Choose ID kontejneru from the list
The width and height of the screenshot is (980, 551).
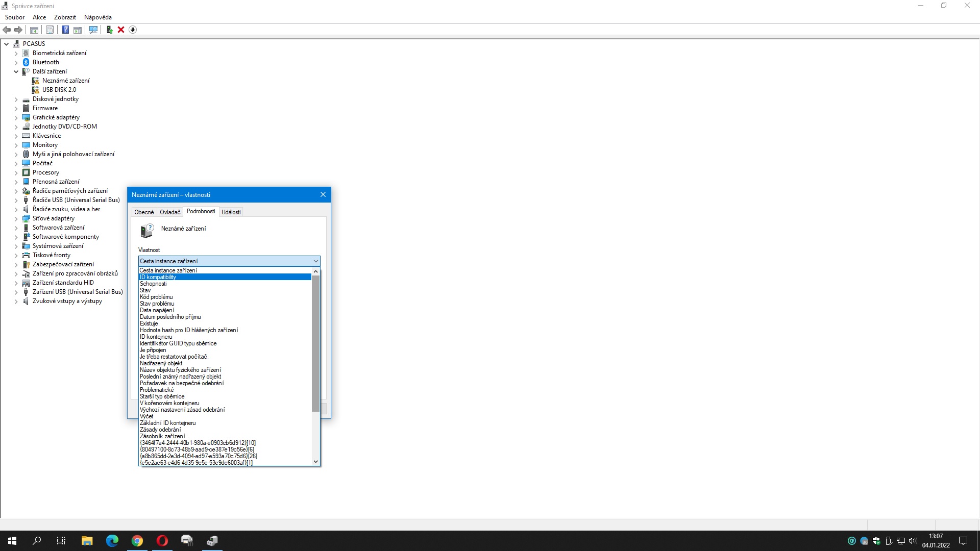pyautogui.click(x=156, y=337)
